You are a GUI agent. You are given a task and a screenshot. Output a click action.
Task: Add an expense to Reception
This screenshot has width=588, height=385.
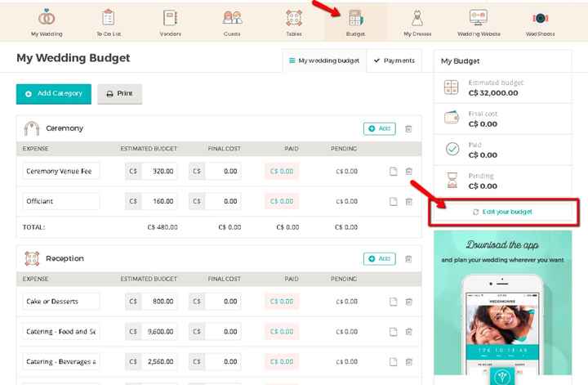[379, 258]
